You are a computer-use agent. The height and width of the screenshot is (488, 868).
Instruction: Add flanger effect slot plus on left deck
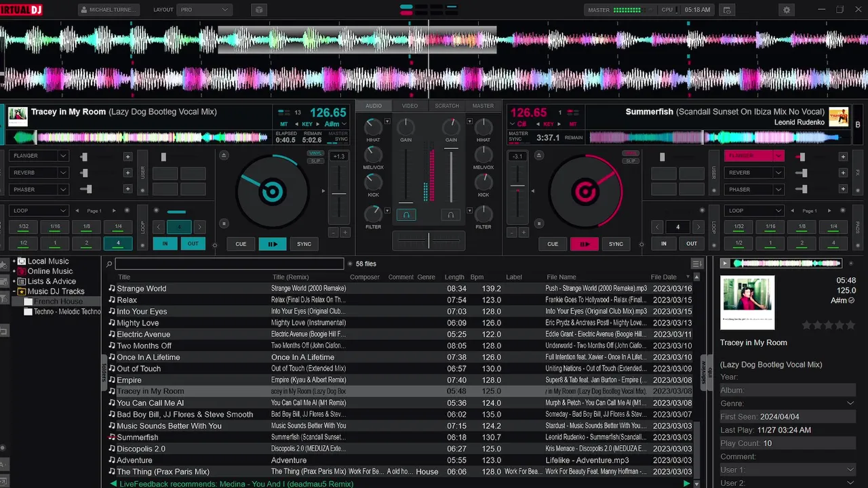[127, 157]
